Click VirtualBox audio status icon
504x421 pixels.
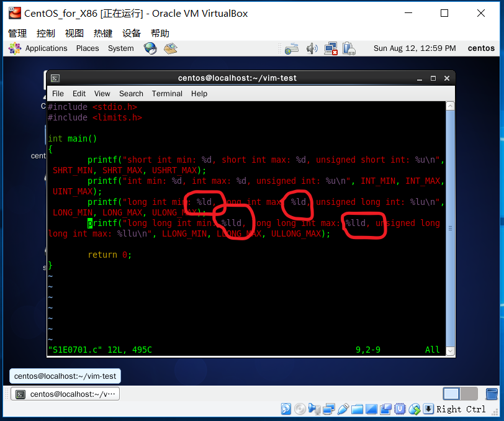click(314, 409)
